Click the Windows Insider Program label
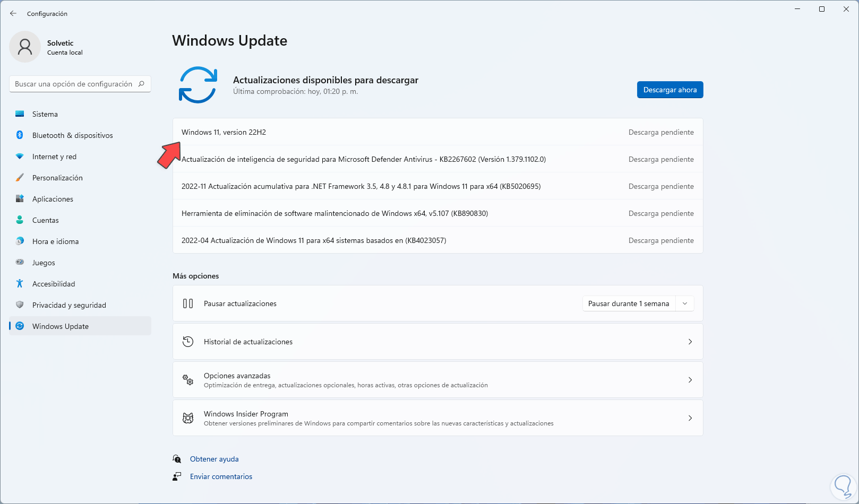Image resolution: width=859 pixels, height=504 pixels. pos(246,414)
